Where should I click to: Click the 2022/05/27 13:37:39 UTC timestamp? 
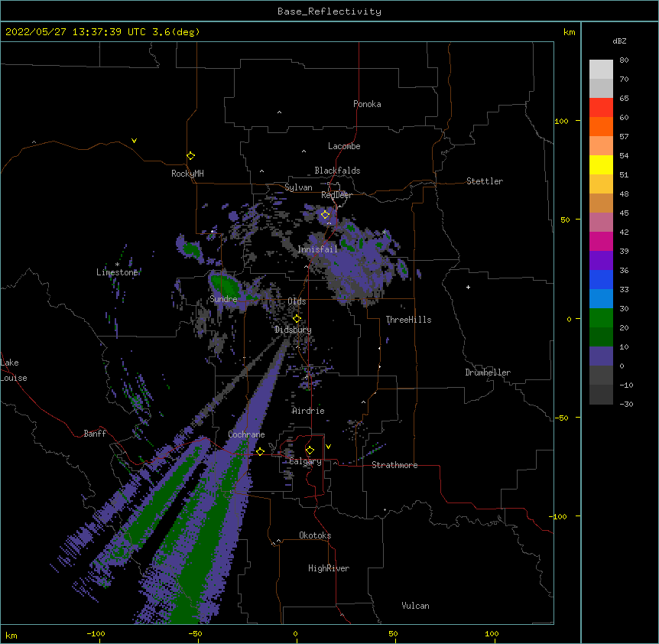pos(102,32)
